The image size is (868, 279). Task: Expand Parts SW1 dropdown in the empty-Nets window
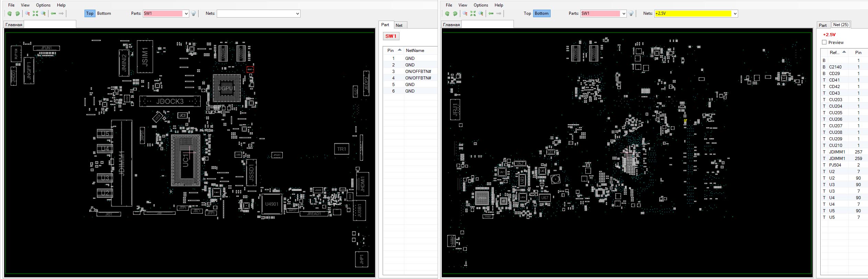tap(186, 13)
